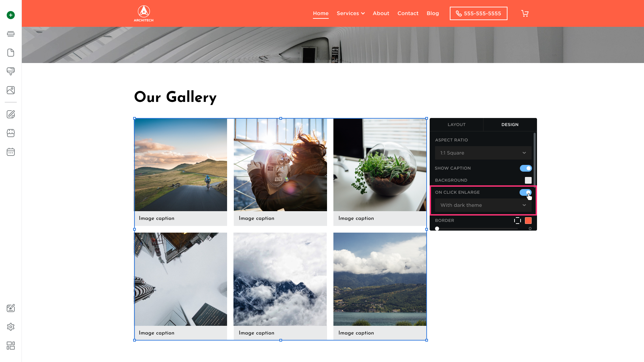Click the green add element plus icon
The height and width of the screenshot is (362, 644).
11,15
